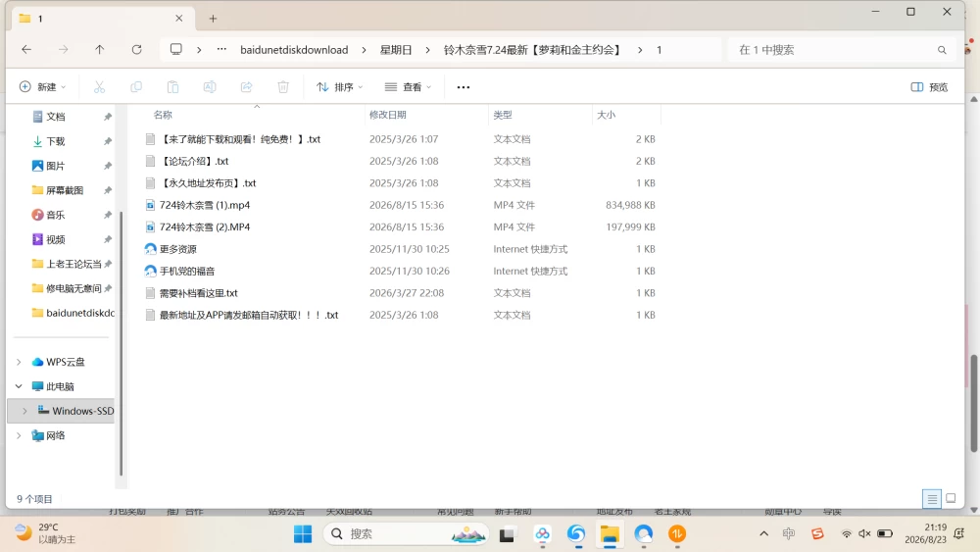980x552 pixels.
Task: Click baidunetdiskdownload breadcrumb
Action: pyautogui.click(x=294, y=49)
